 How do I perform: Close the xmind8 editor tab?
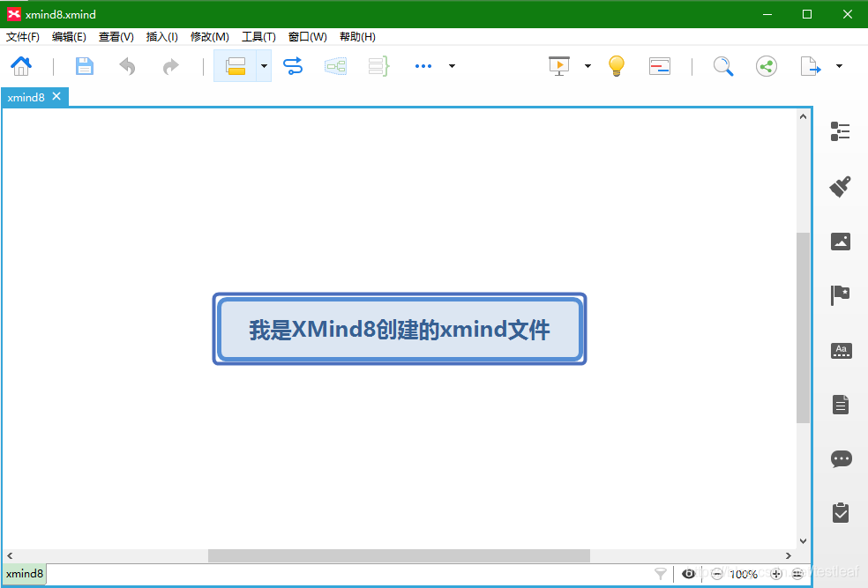[56, 96]
